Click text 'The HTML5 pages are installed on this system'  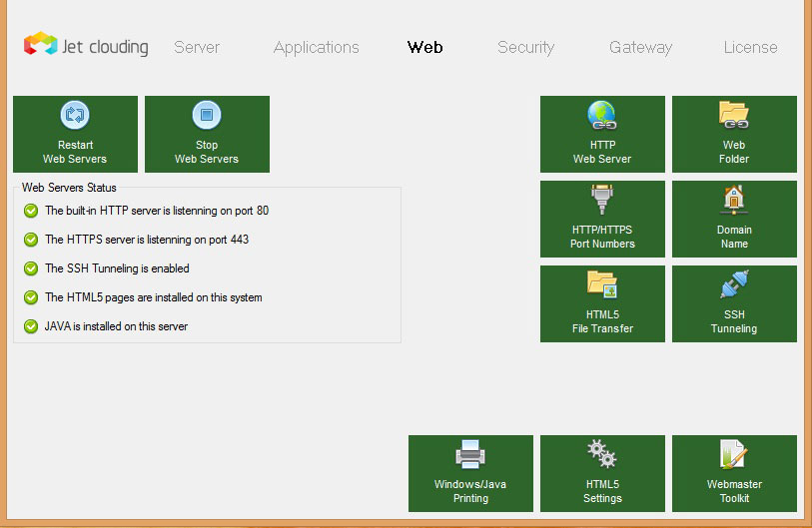pyautogui.click(x=153, y=297)
